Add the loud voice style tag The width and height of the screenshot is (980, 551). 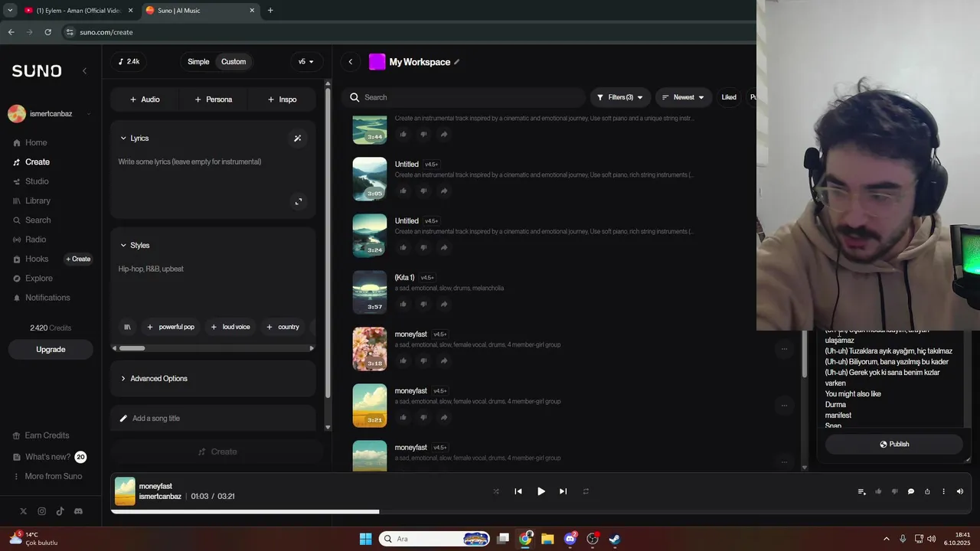coord(230,327)
